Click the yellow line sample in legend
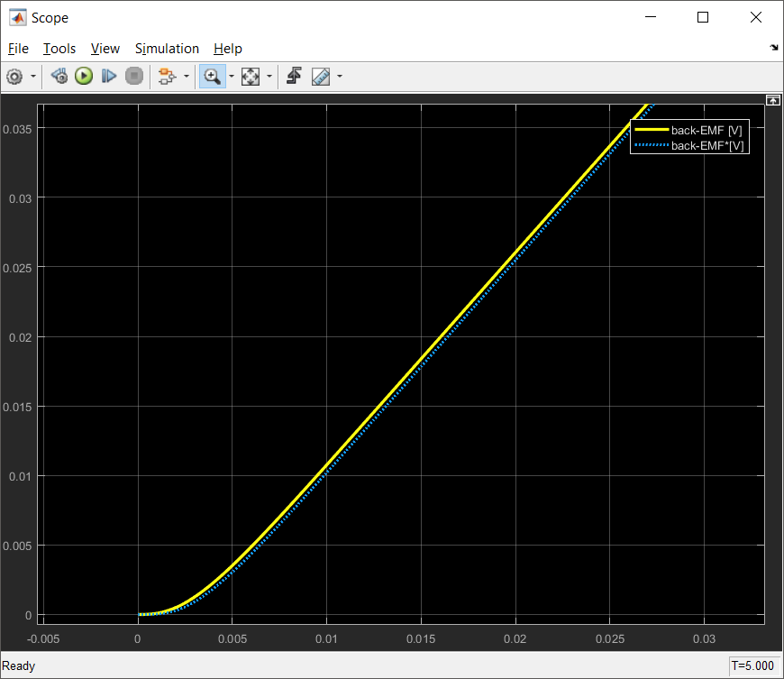784x679 pixels. [x=652, y=130]
